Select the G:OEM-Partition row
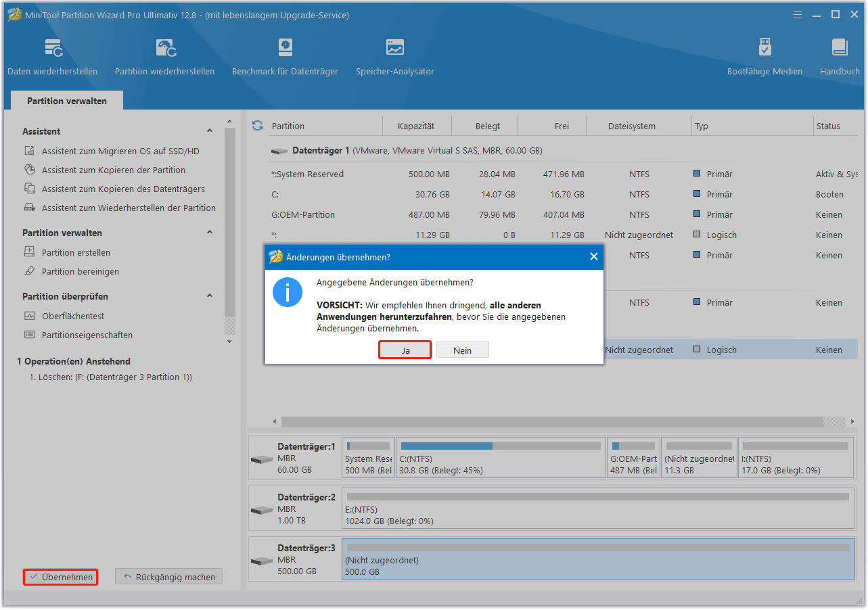Viewport: 868px width, 610px height. [563, 215]
